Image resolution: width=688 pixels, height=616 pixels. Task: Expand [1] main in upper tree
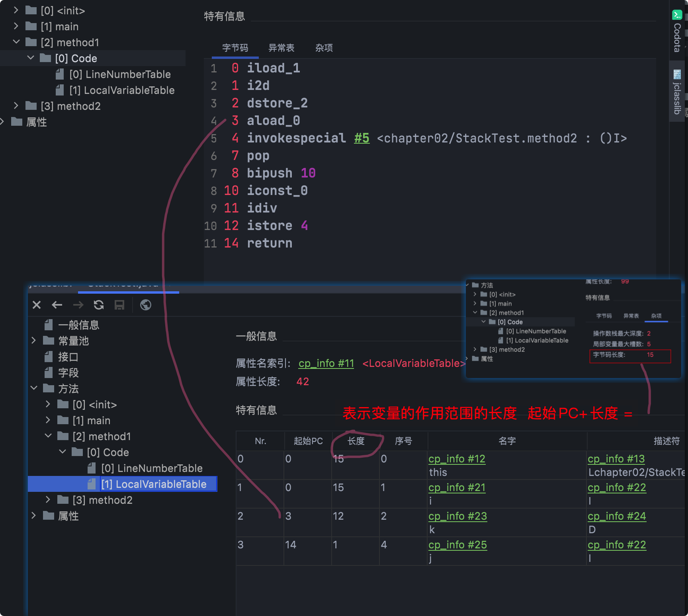tap(16, 26)
